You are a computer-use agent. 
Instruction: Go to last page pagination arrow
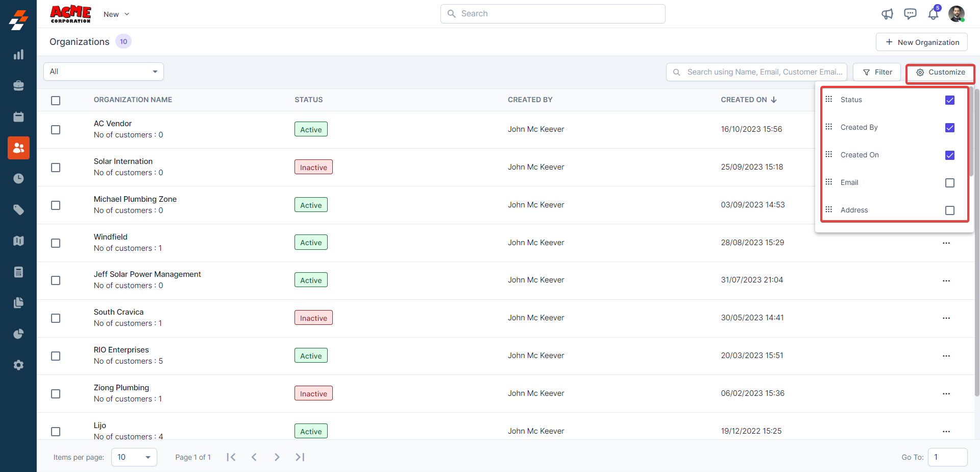[300, 457]
